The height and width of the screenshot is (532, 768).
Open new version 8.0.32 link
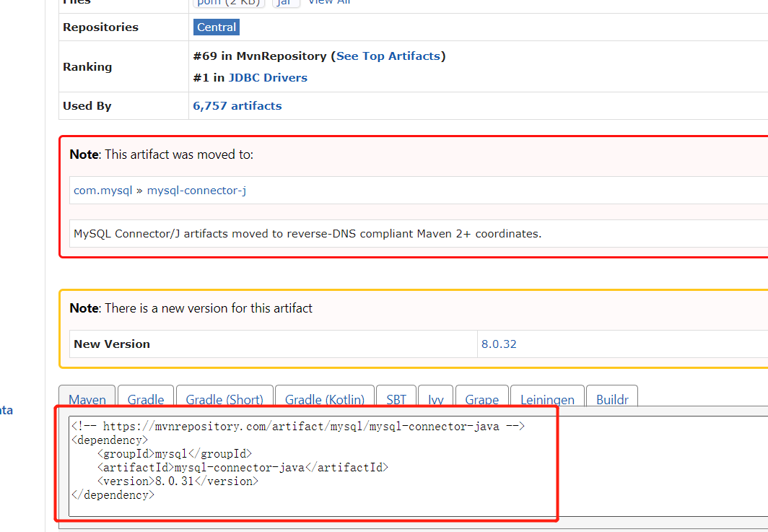(499, 344)
